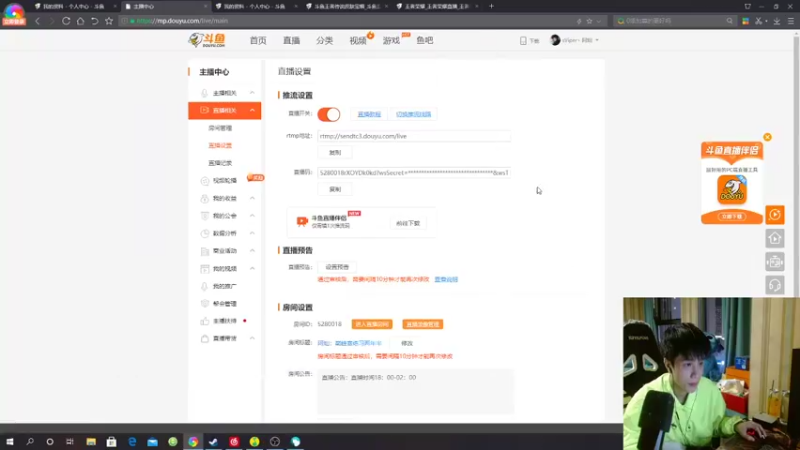This screenshot has width=800, height=450.
Task: Click the mobile phone download icon in the header
Action: coord(523,40)
